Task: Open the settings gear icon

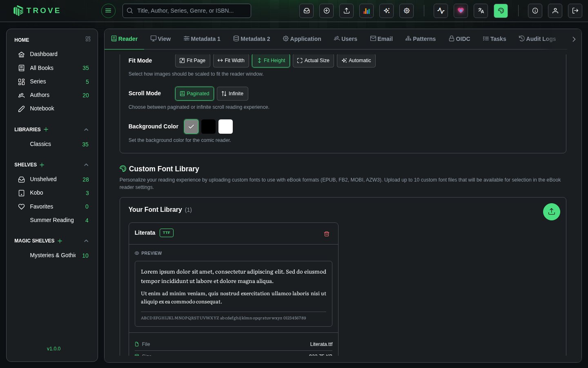Action: tap(407, 11)
